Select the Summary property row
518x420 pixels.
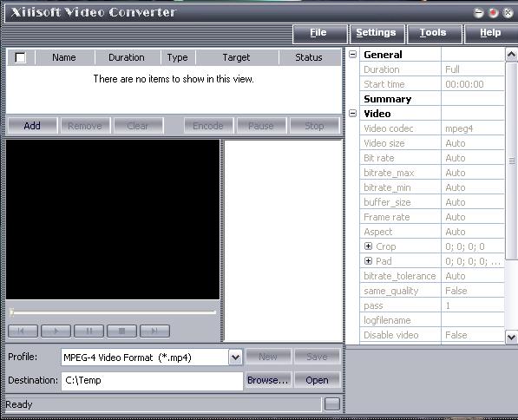click(x=432, y=99)
